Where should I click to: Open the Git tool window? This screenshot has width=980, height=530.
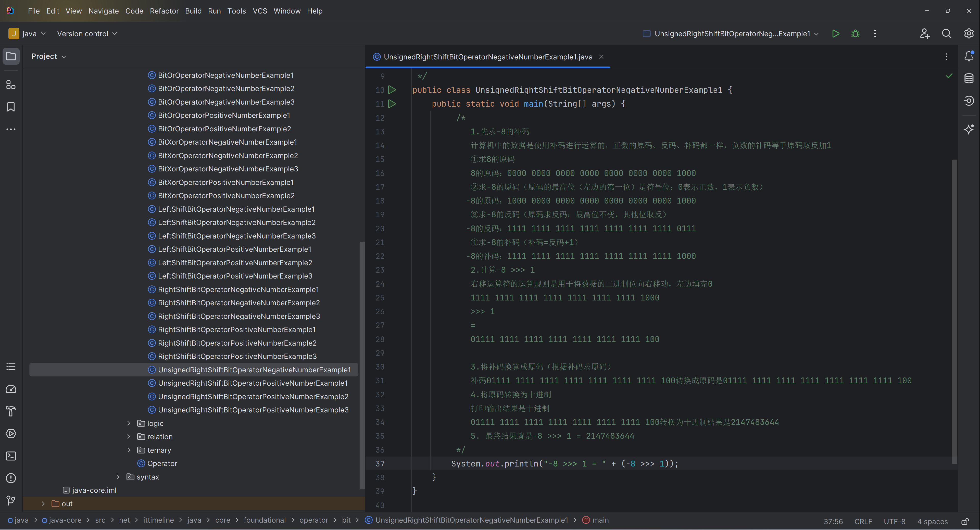[x=11, y=500]
